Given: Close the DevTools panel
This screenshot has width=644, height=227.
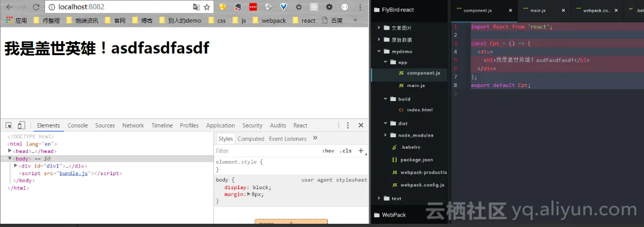Looking at the screenshot, I should (361, 125).
